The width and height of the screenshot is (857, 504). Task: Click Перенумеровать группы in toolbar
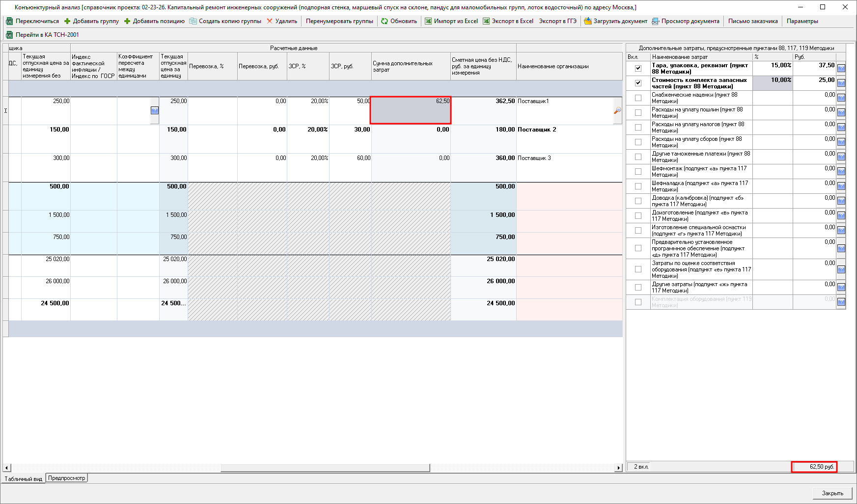[x=339, y=21]
